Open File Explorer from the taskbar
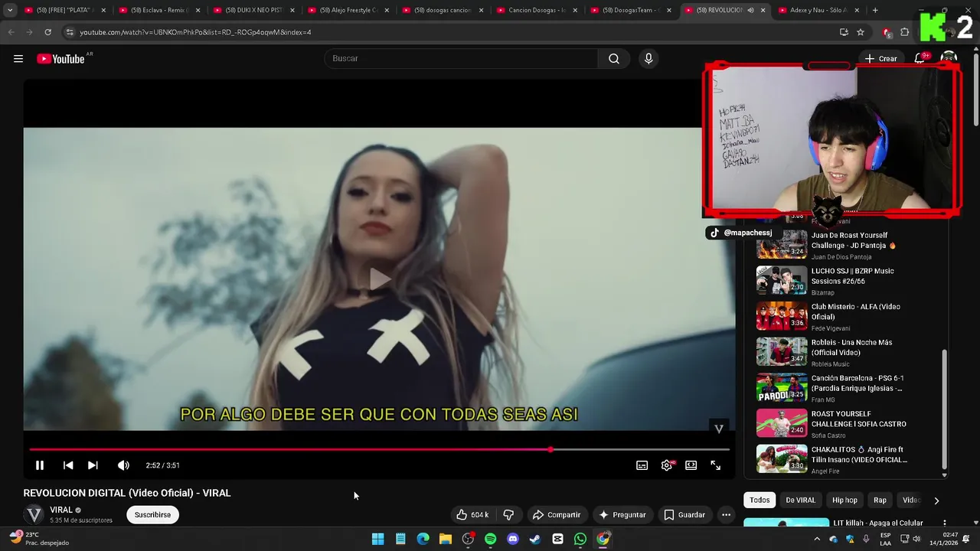Viewport: 980px width, 551px height. point(445,539)
